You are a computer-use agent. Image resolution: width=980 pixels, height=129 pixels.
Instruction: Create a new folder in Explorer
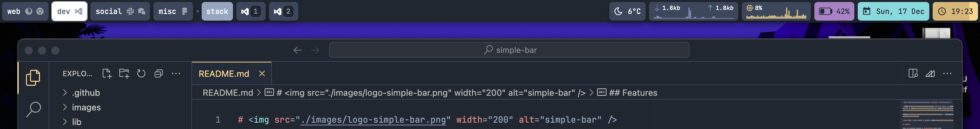pos(124,73)
